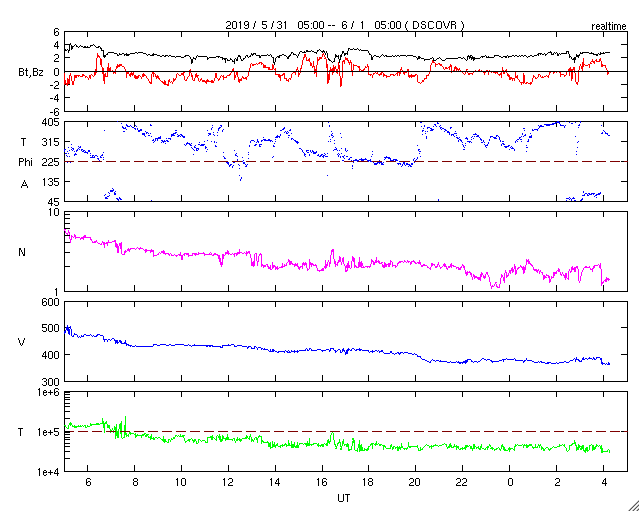640x512 pixels.
Task: Click the resize grip at window corner
Action: (x=634, y=506)
